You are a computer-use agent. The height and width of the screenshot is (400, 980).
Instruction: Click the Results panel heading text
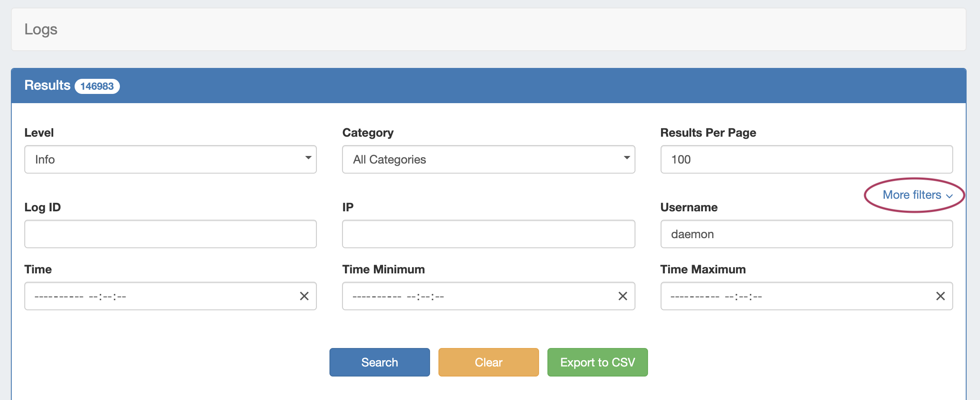47,85
